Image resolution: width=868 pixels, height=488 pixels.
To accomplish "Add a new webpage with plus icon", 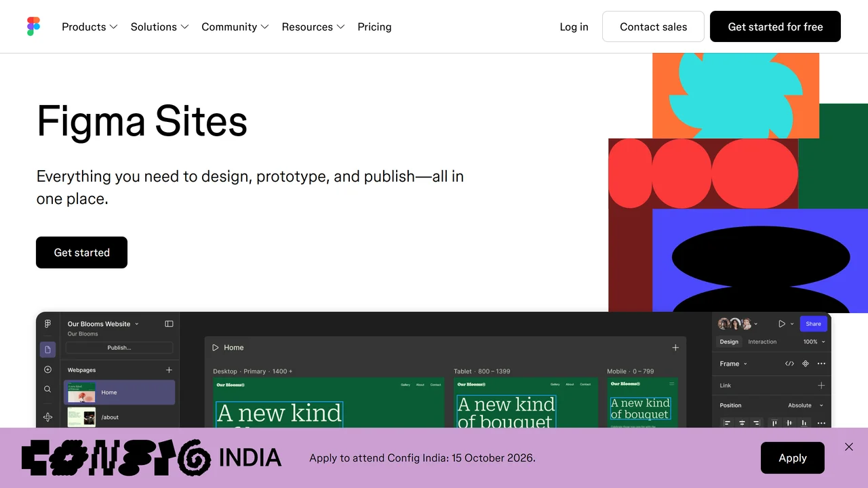I will point(169,370).
